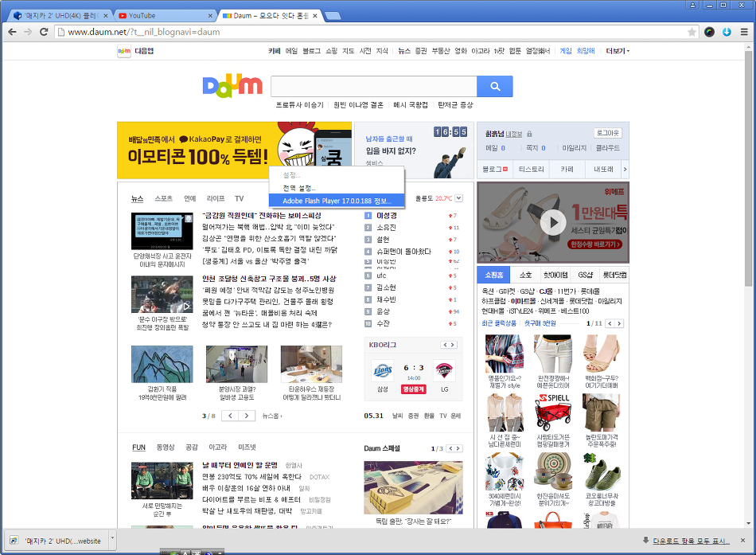Show next KBO league game
This screenshot has width=756, height=555.
click(x=453, y=345)
